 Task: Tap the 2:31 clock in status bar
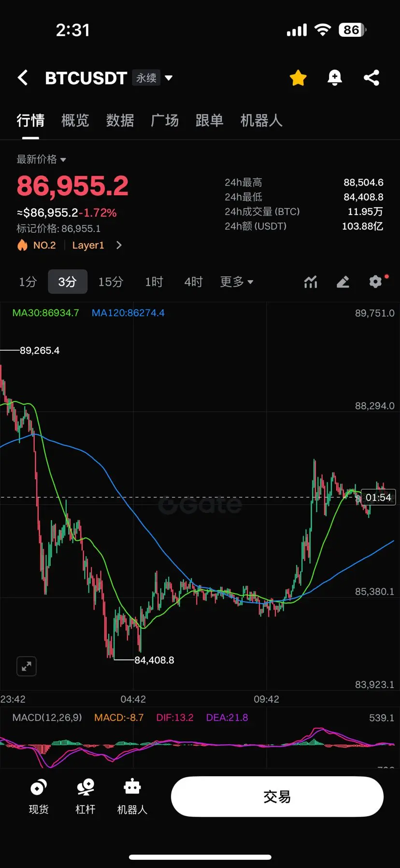pos(73,30)
